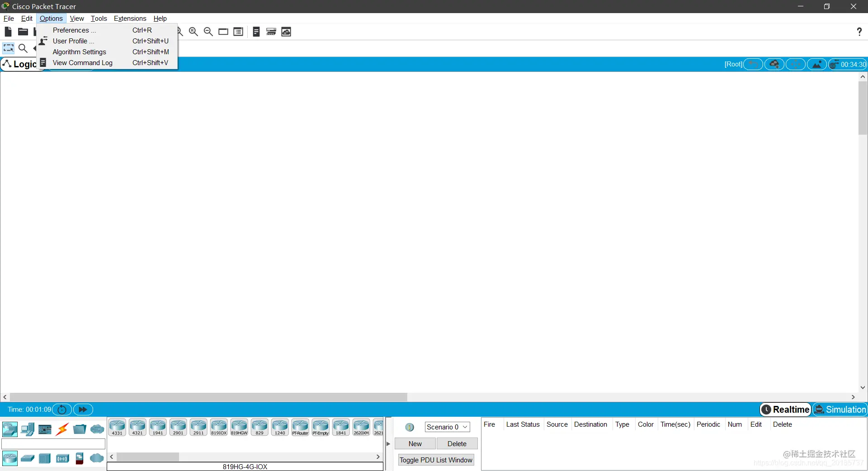Select the Connections lightning bolt icon
The image size is (868, 471).
tap(62, 429)
